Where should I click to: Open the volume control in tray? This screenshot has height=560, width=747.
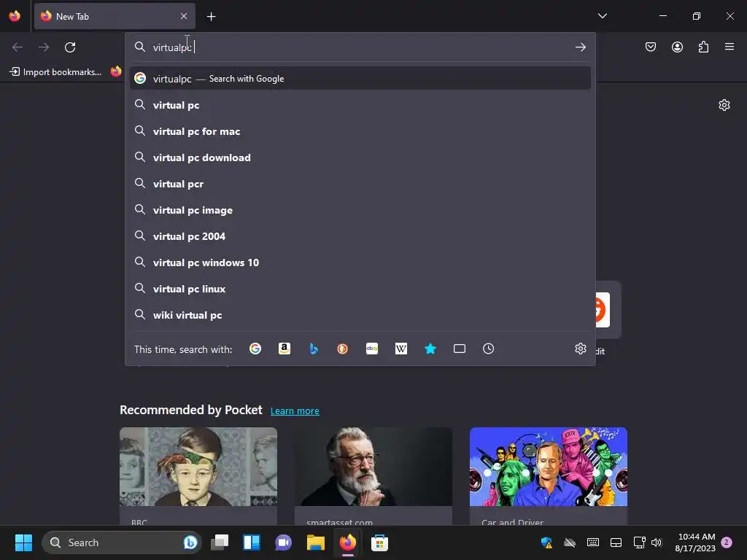(x=657, y=542)
